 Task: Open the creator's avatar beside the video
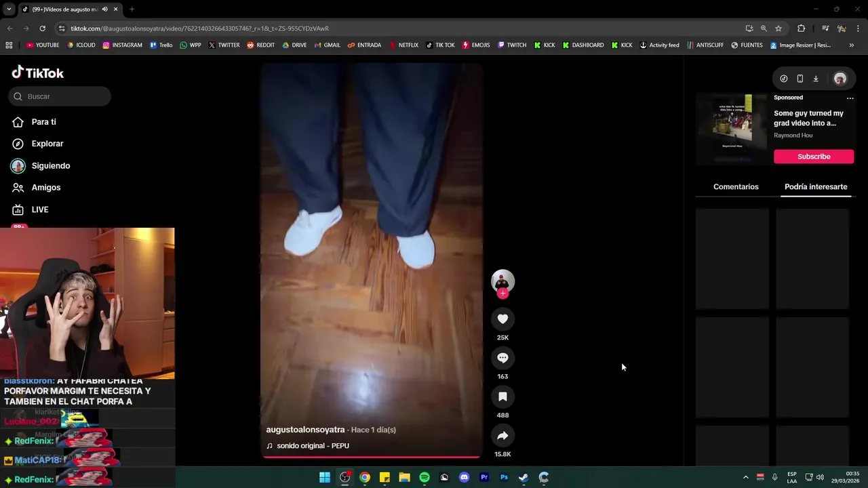coord(502,280)
